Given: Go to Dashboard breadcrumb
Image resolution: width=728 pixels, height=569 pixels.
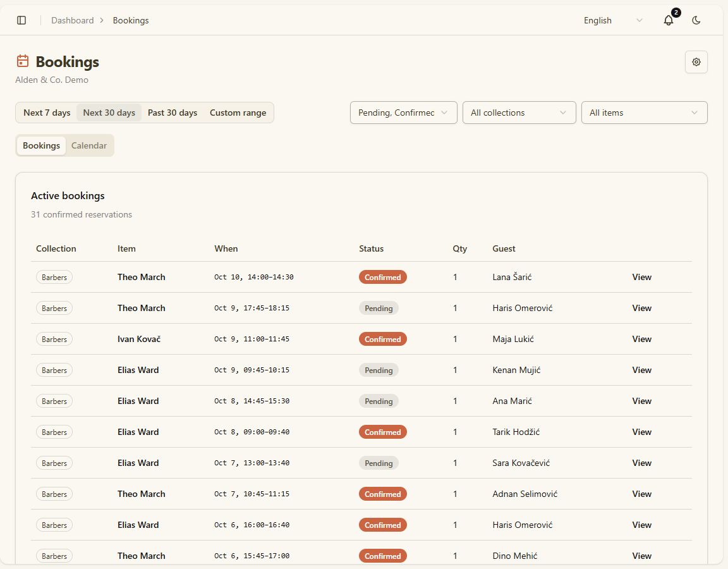Looking at the screenshot, I should tap(73, 20).
